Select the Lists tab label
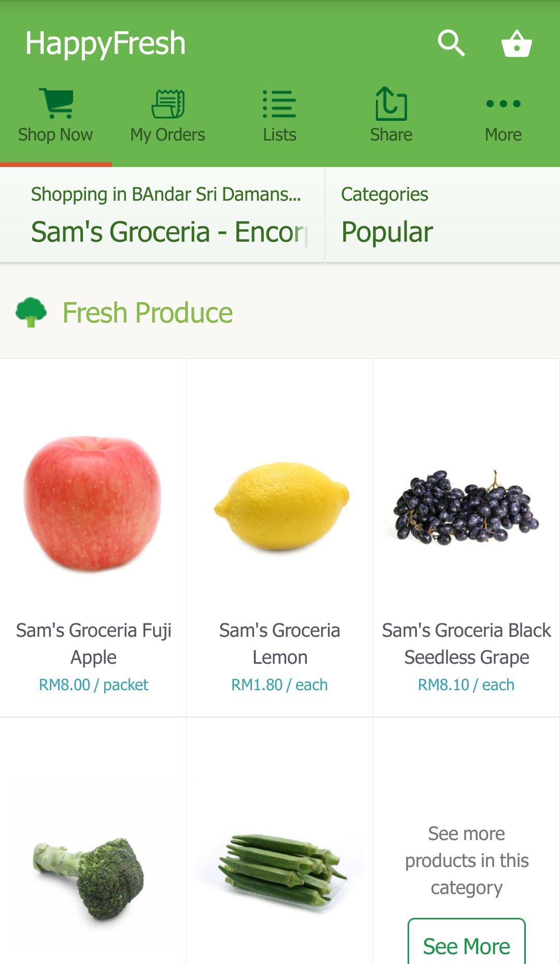Screen dimensions: 560x964 279,135
